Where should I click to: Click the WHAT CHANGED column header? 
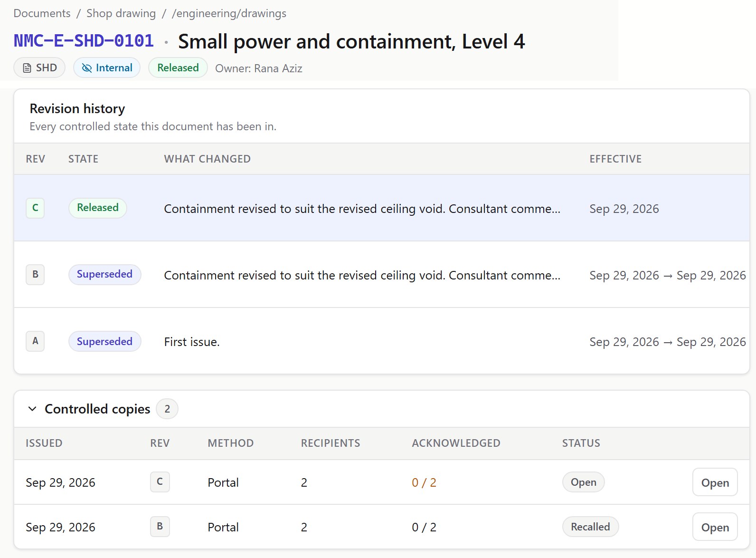pyautogui.click(x=207, y=159)
